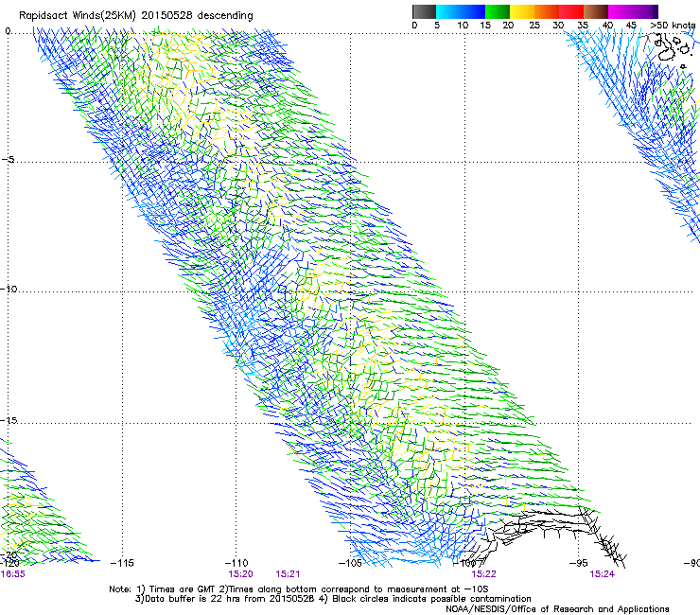This screenshot has height=615, width=700.
Task: Click the purple '15:21' time label
Action: 288,574
